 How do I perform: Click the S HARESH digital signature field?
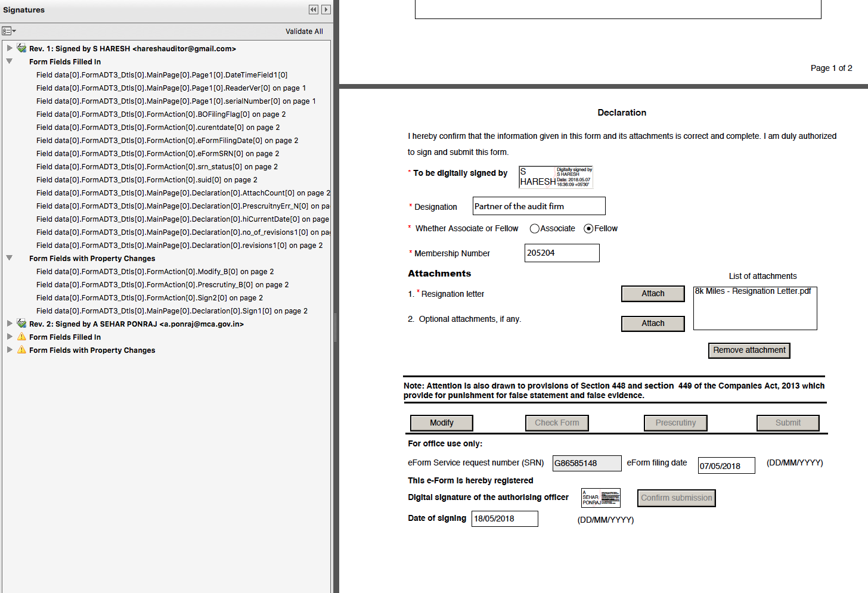(x=556, y=177)
